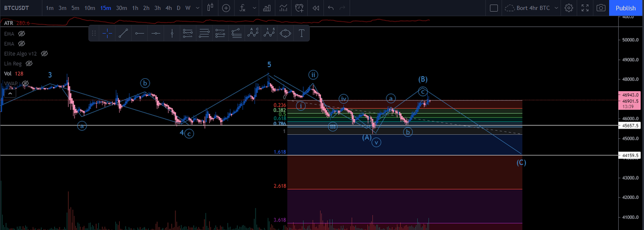Select the fib channel tool
The image size is (644, 230).
pyautogui.click(x=237, y=33)
